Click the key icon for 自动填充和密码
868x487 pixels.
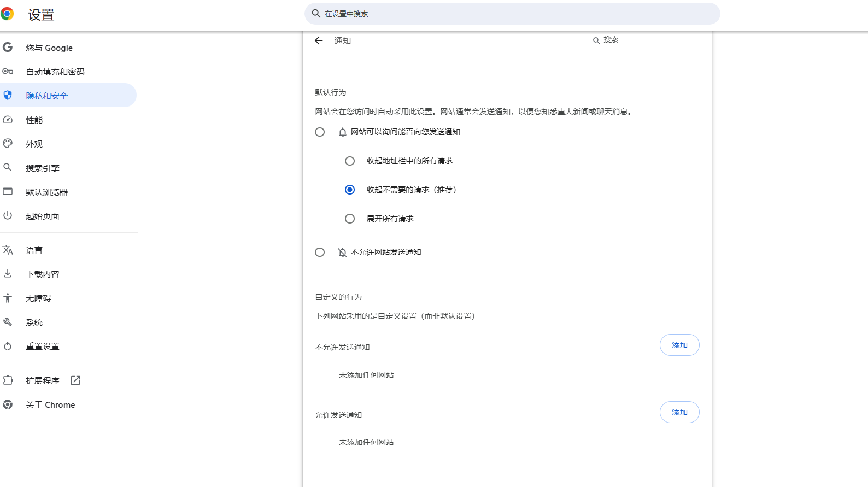click(8, 72)
